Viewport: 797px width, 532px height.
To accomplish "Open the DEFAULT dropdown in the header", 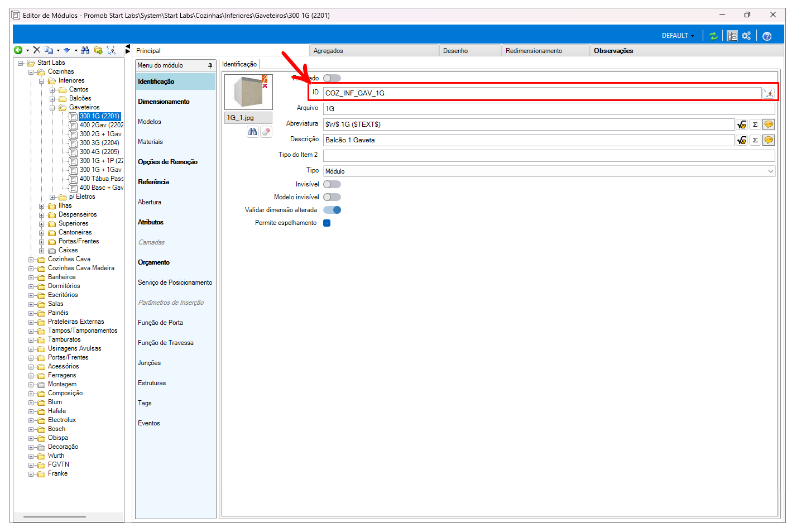I will click(x=678, y=36).
